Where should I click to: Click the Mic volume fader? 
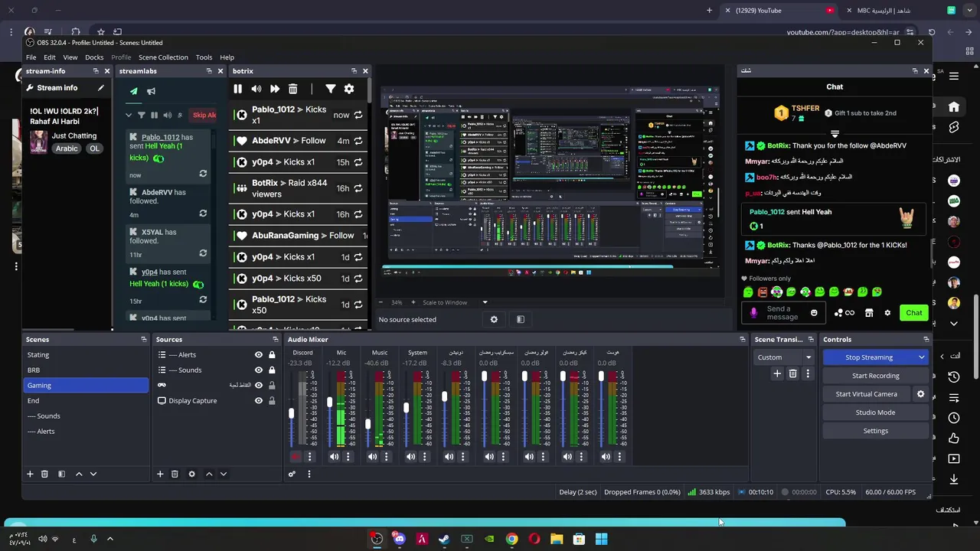tap(329, 403)
